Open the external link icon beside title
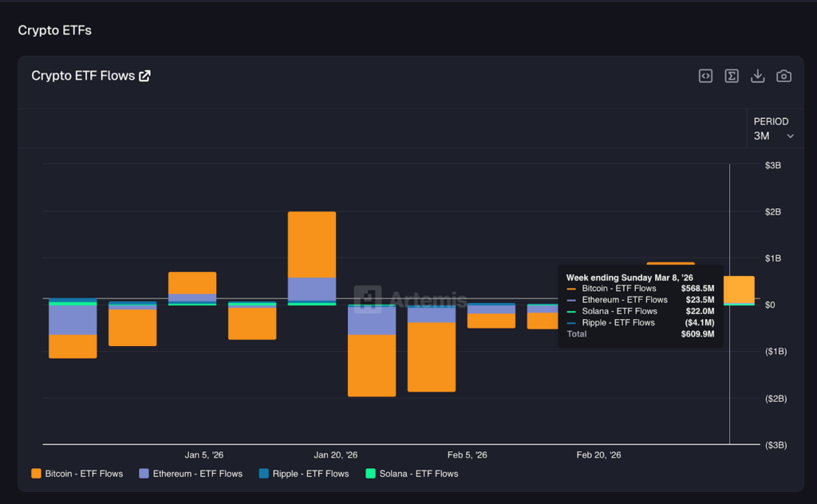Viewport: 817px width, 504px height. pos(144,76)
